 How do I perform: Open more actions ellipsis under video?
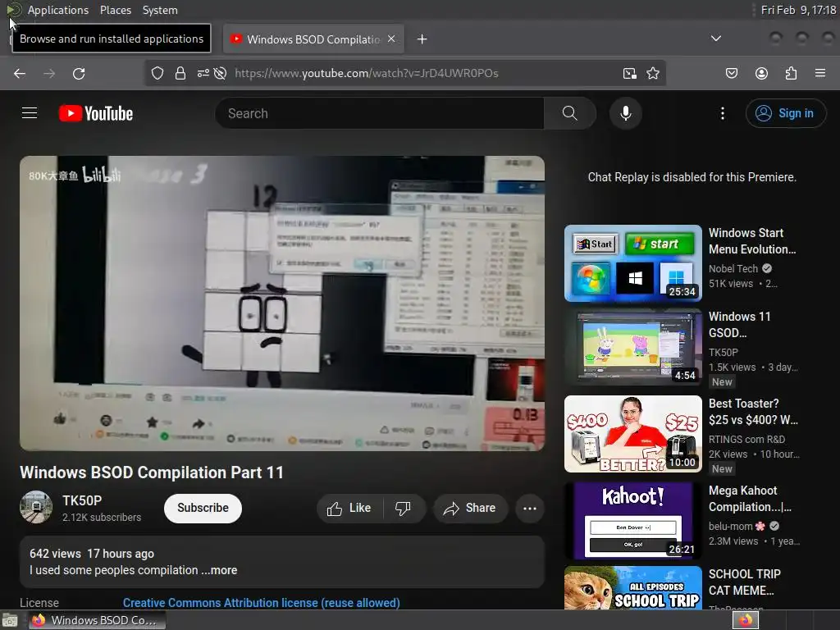pyautogui.click(x=530, y=508)
